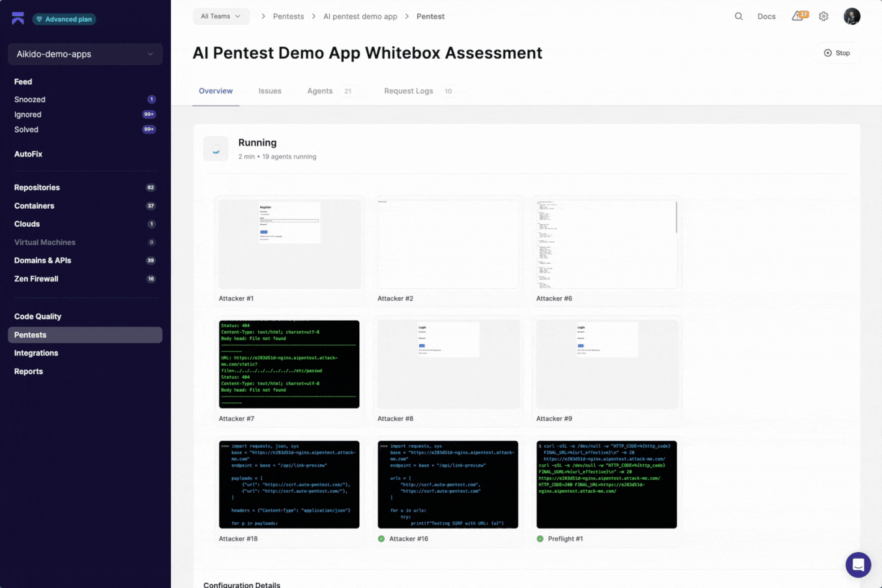Stop the running pentest

[837, 53]
